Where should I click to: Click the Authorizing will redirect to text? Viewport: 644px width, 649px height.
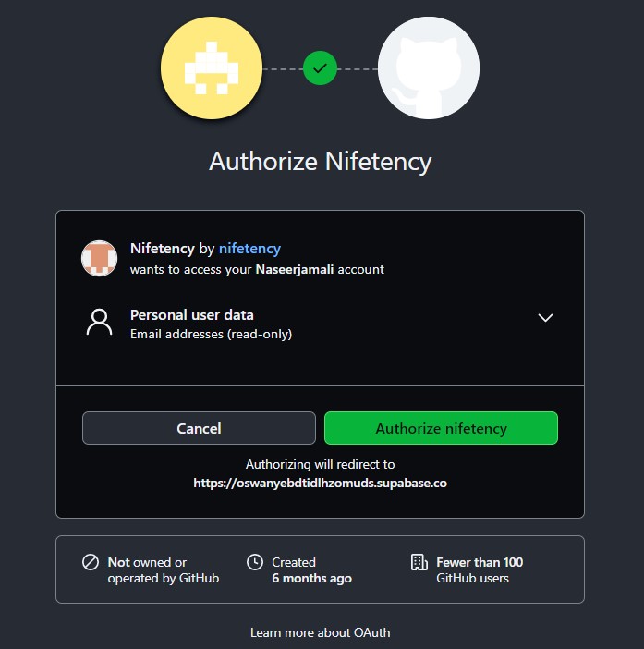pyautogui.click(x=320, y=464)
